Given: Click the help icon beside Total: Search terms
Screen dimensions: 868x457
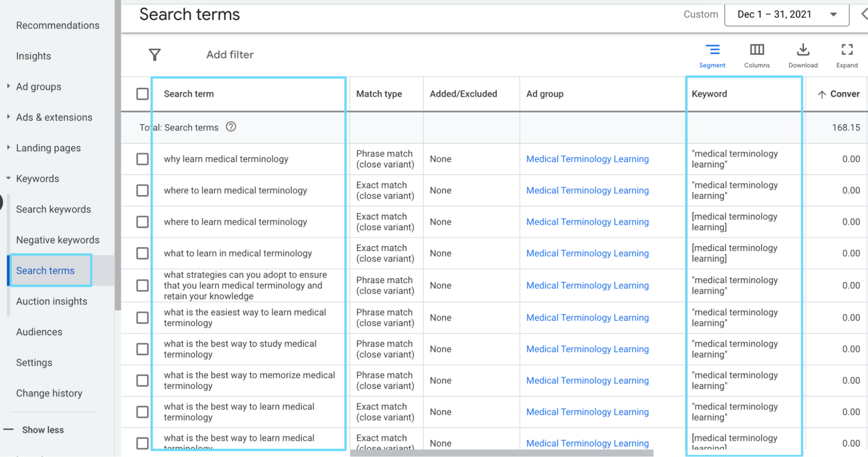Looking at the screenshot, I should pos(231,127).
